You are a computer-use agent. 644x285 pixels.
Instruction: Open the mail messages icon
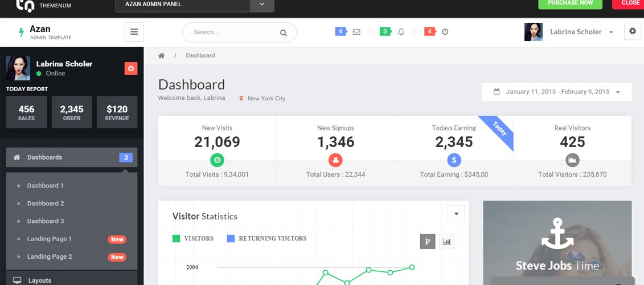coord(356,32)
